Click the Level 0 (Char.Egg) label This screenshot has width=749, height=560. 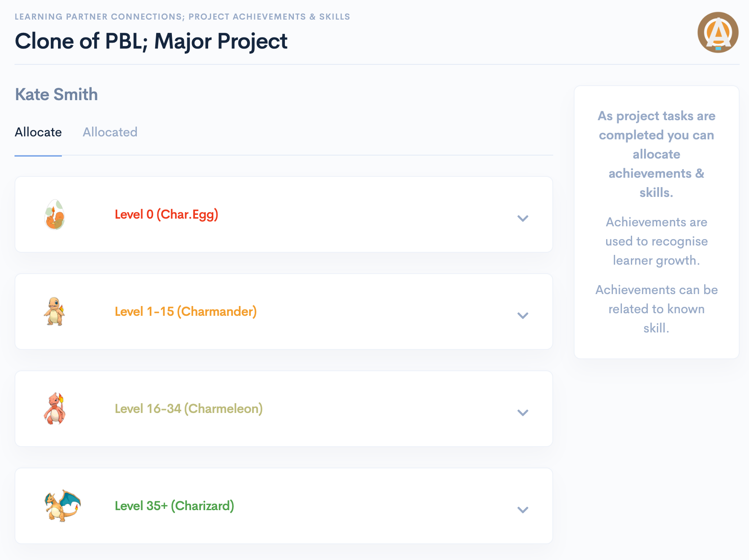pyautogui.click(x=166, y=214)
